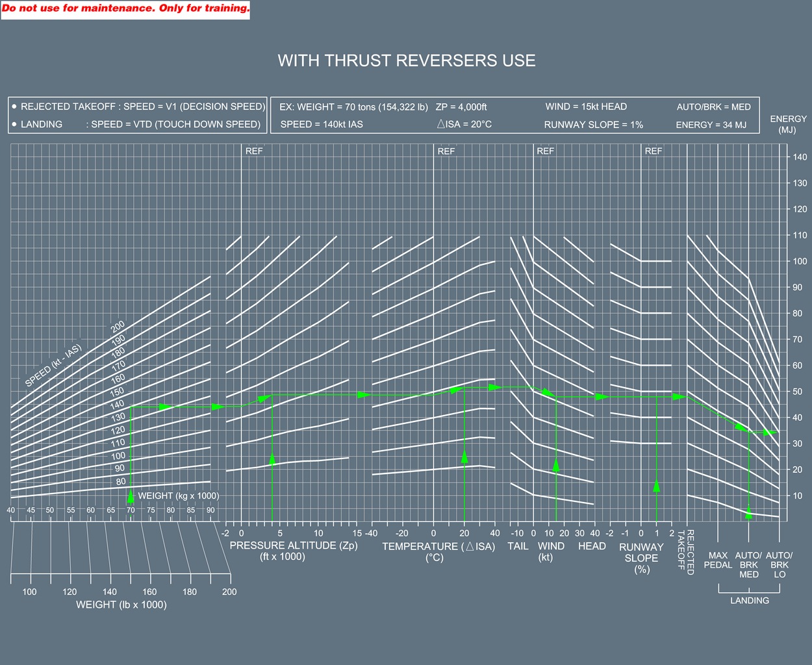
Task: Click the ENERGY = 34 MJ example text
Action: coord(711,125)
